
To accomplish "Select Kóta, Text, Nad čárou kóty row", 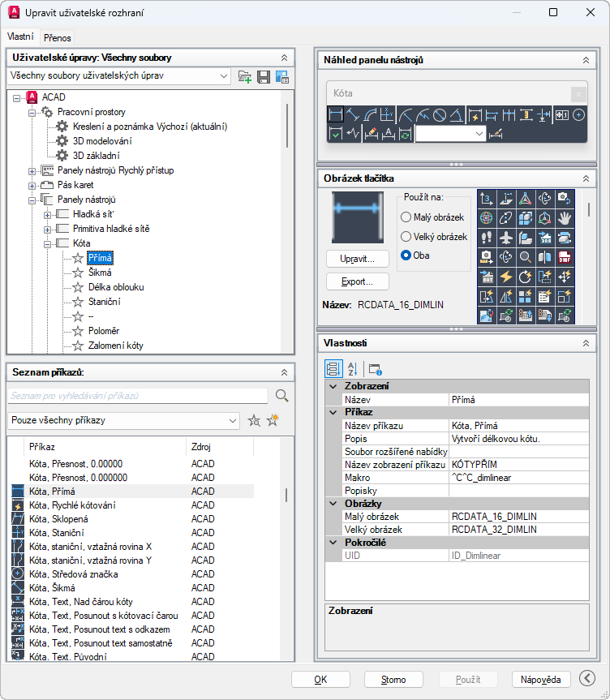I will (132, 602).
